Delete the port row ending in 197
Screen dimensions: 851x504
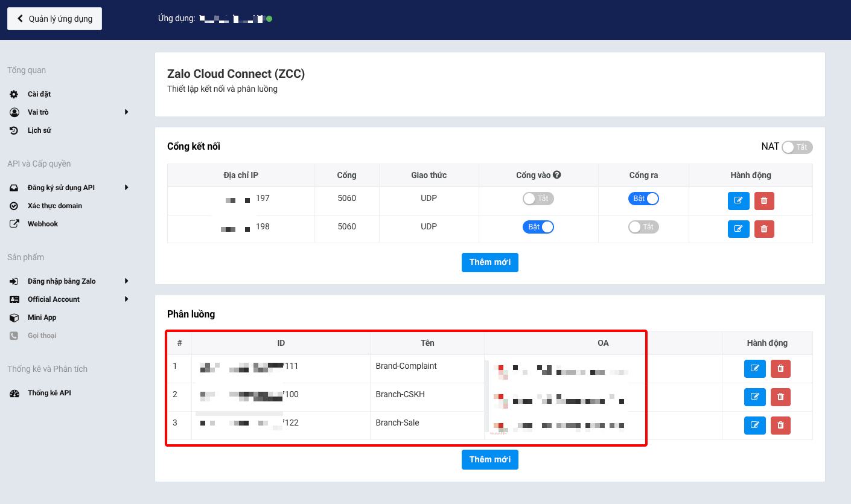(x=764, y=201)
